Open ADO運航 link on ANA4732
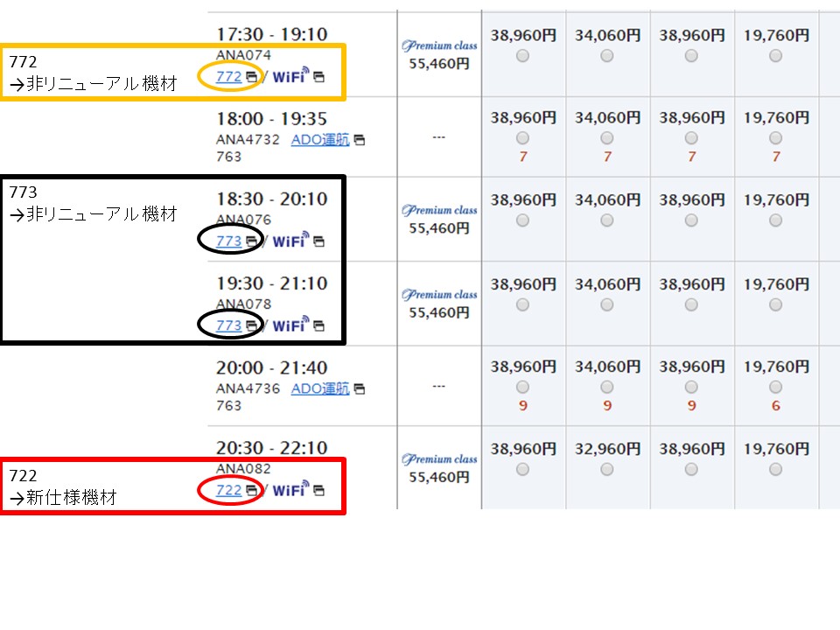The image size is (840, 630). [x=320, y=140]
